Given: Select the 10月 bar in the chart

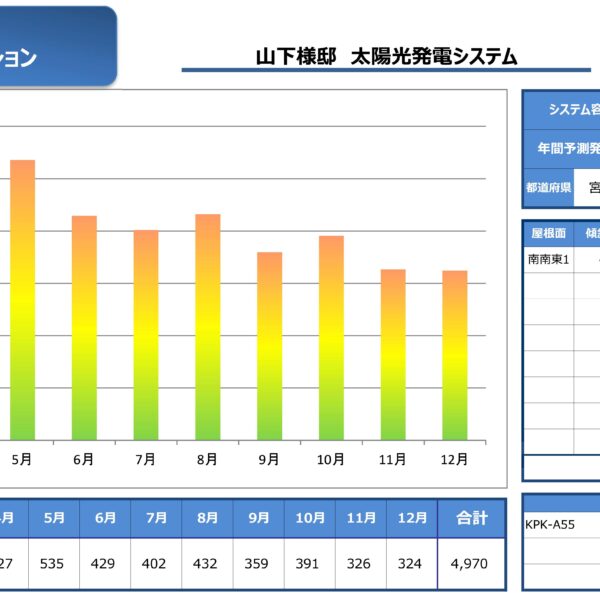Looking at the screenshot, I should pyautogui.click(x=331, y=338).
